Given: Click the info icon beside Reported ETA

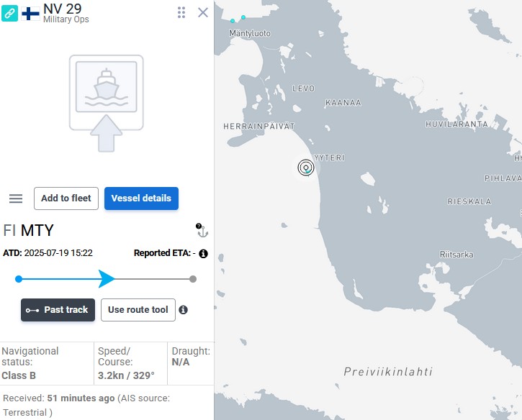Looking at the screenshot, I should click(204, 254).
